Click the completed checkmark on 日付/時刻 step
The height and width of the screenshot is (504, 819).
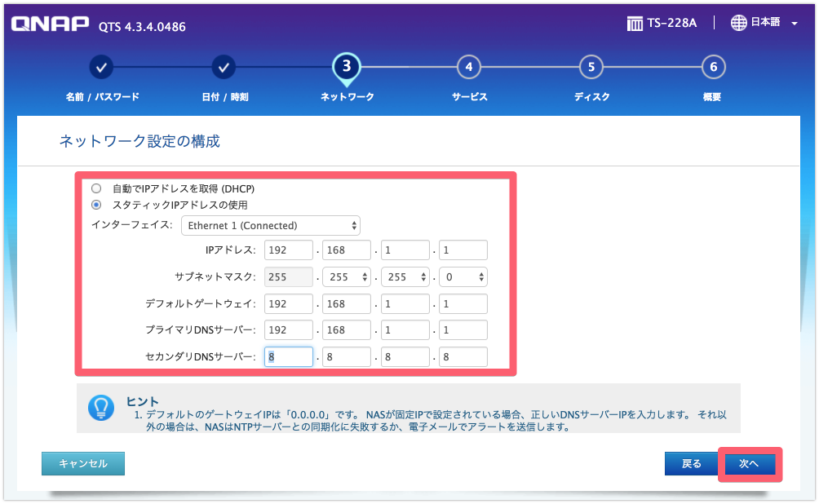point(224,68)
